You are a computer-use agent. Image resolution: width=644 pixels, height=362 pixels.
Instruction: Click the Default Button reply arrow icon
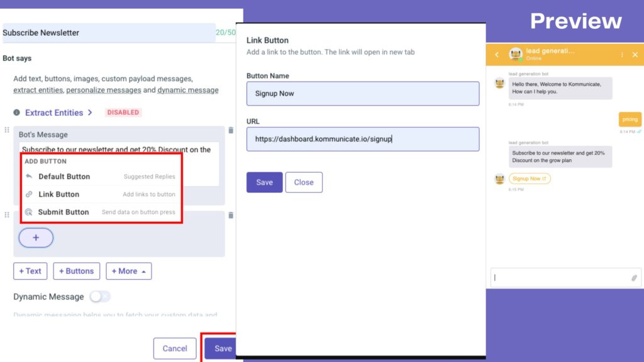[29, 177]
